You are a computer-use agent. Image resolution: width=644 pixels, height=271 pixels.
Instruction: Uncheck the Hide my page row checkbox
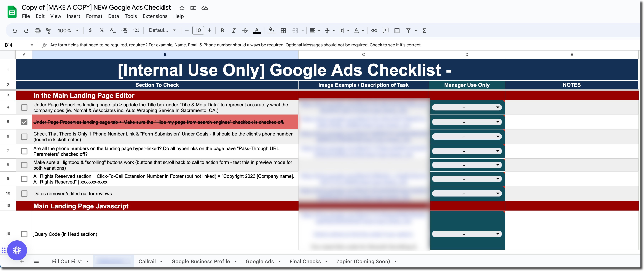tap(24, 122)
